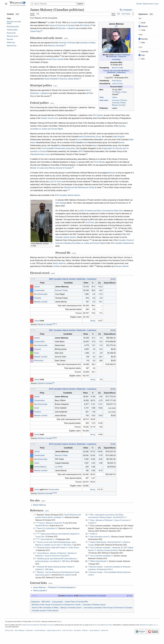
Task: Choose the Dark color option
Action: [x=139, y=59]
